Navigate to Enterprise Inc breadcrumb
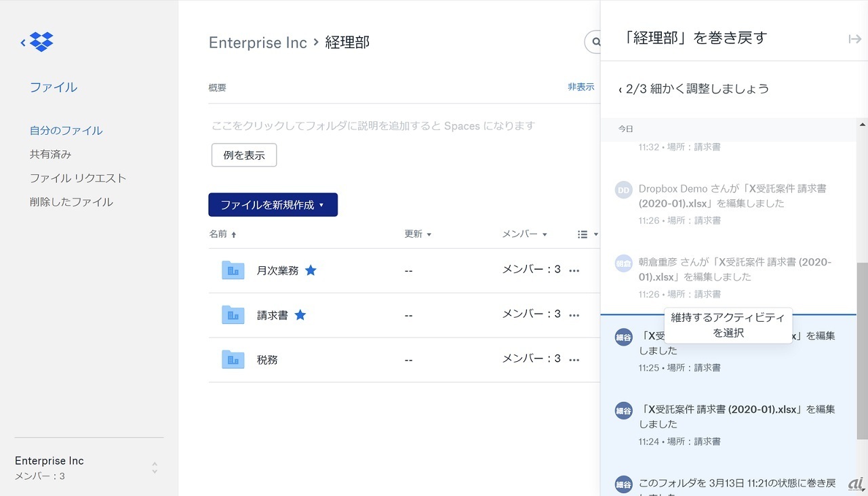The width and height of the screenshot is (868, 496). (258, 43)
